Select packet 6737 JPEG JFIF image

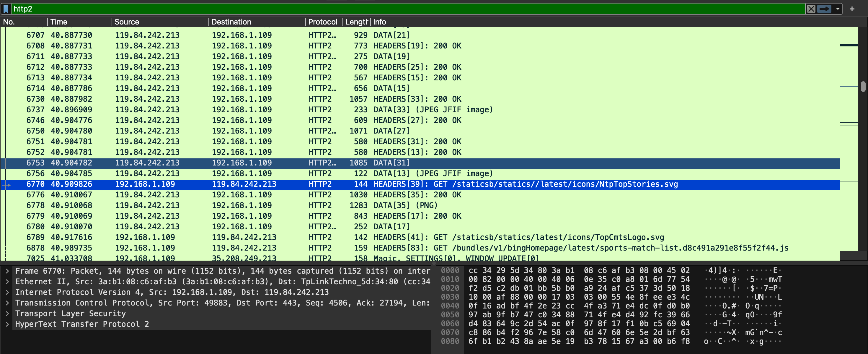click(420, 110)
